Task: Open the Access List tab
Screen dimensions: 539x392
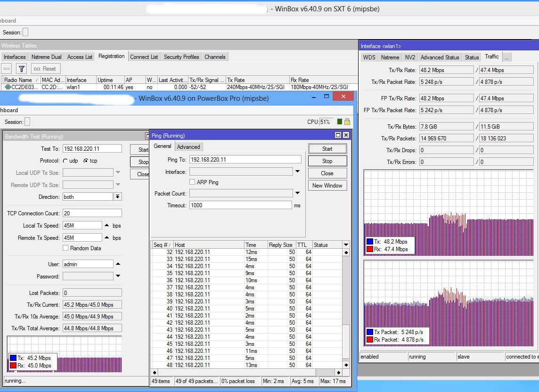Action: (80, 57)
